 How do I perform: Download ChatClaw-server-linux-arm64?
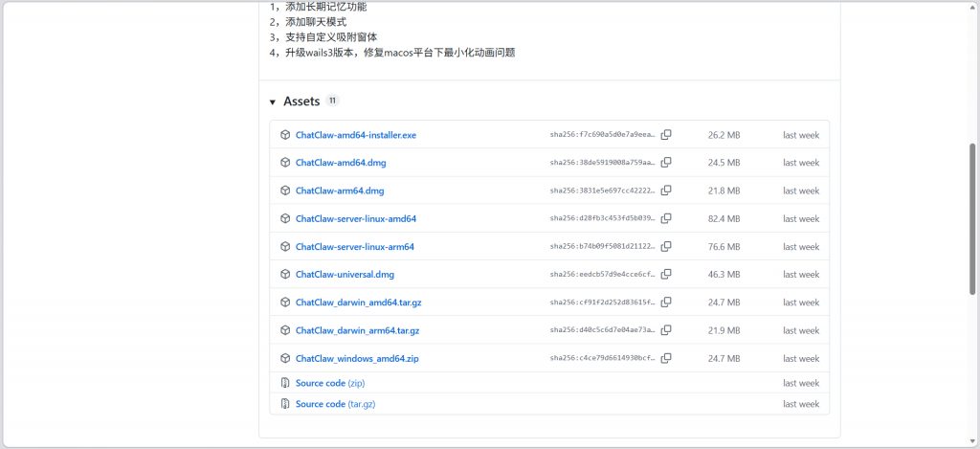354,247
